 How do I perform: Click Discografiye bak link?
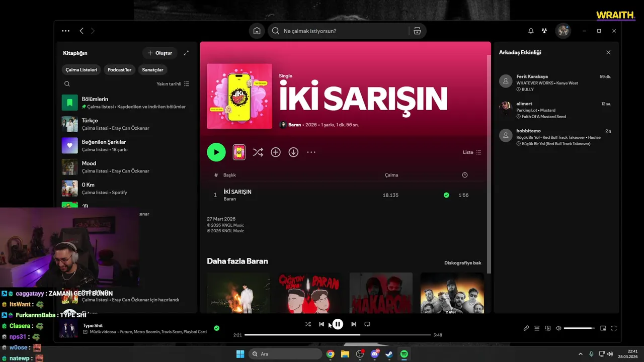tap(463, 263)
